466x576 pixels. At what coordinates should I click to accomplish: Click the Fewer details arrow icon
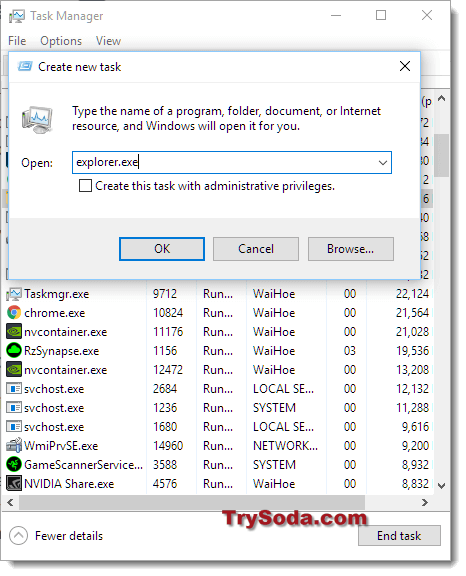(18, 536)
